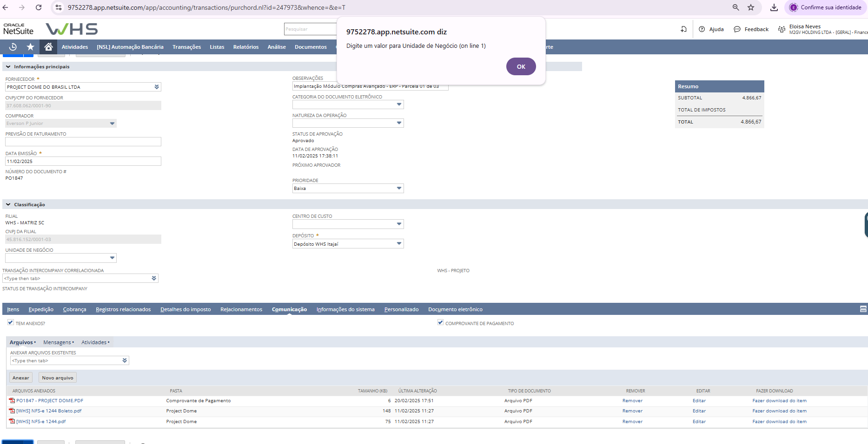Toggle the Comprovante de Pagamento checkbox
The width and height of the screenshot is (868, 444).
440,322
